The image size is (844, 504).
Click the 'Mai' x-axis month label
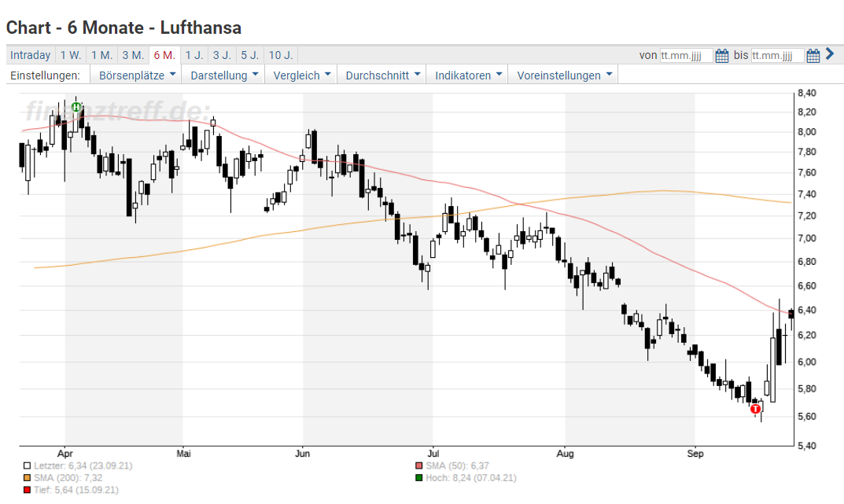[183, 454]
